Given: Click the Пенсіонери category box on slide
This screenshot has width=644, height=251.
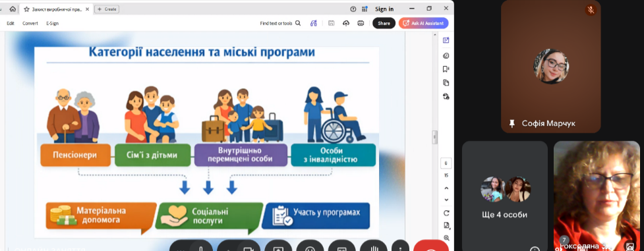Looking at the screenshot, I should coord(76,155).
